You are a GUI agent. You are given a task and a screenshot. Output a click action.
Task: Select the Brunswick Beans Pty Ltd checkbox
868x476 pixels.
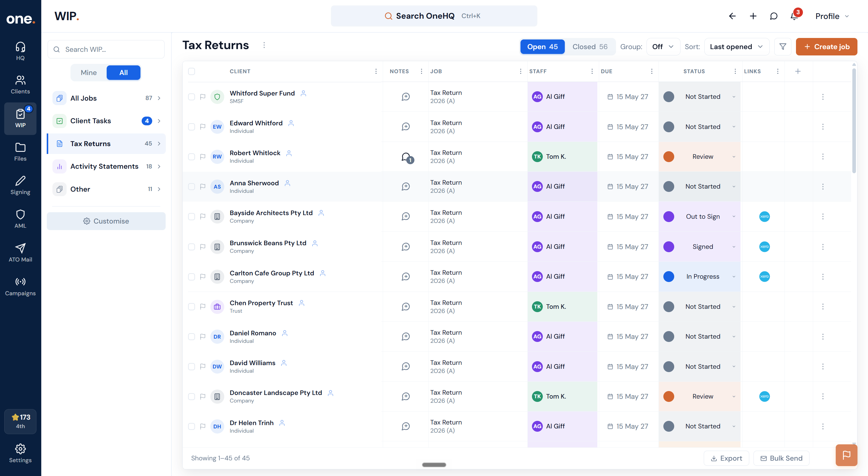191,247
